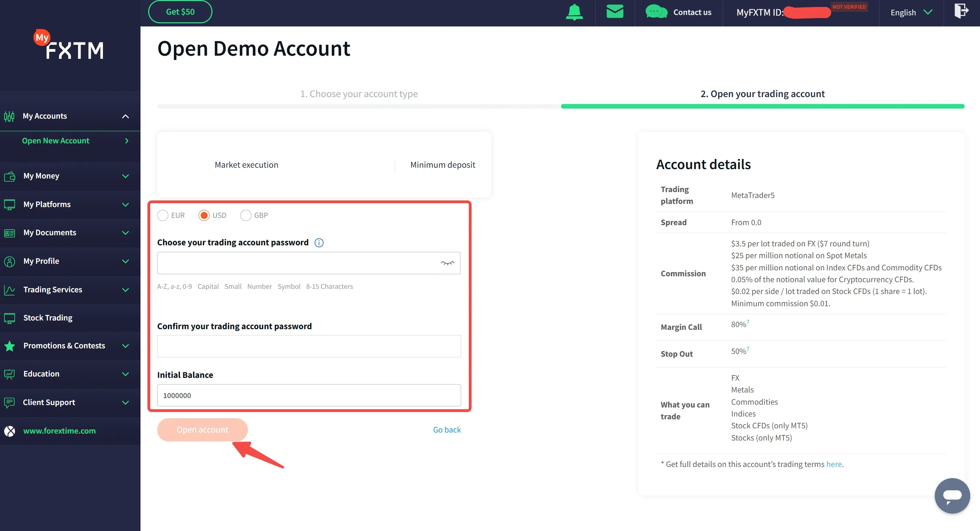Screen dimensions: 980x531
Task: Select the My Money menu label
Action: pyautogui.click(x=41, y=176)
